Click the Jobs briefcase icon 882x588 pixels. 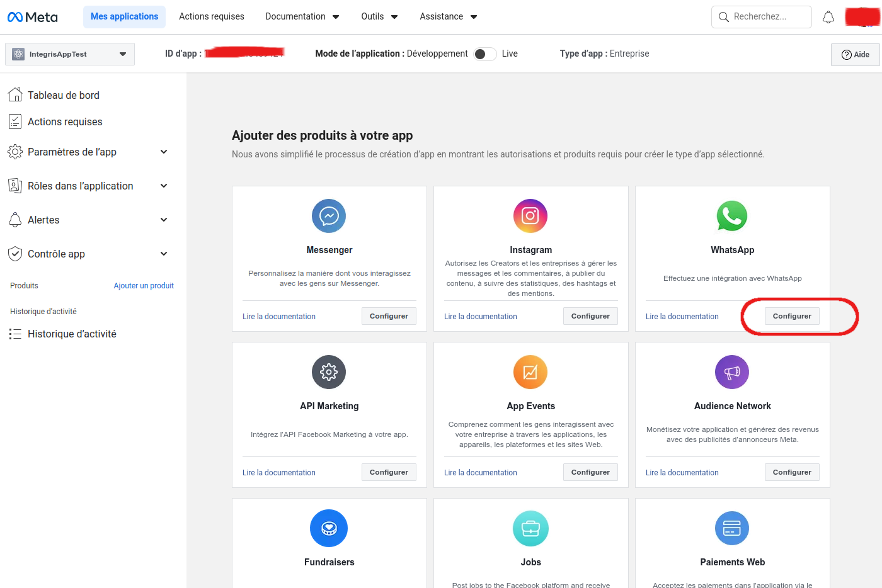point(530,528)
